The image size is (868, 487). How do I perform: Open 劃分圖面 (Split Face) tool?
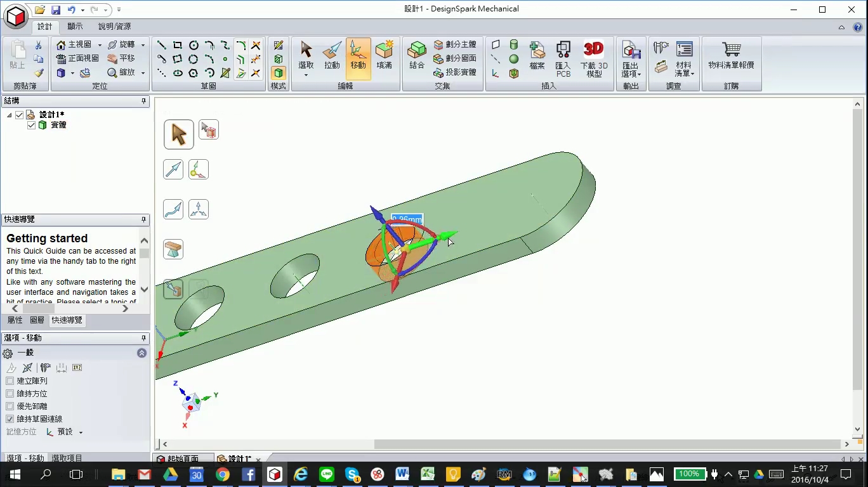click(455, 58)
